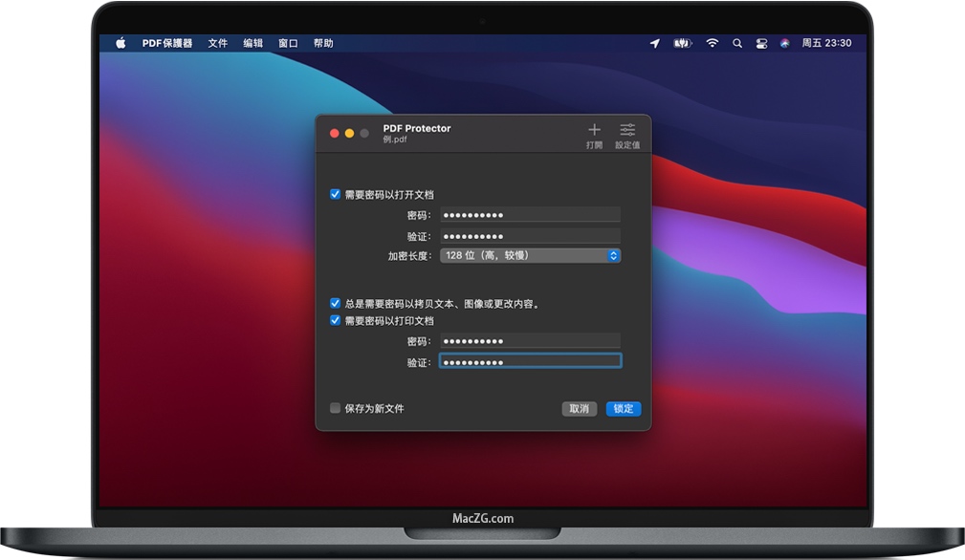Disable 总是需要密码以拷贝文本、图像或更改内容
Image resolution: width=965 pixels, height=560 pixels.
click(335, 302)
